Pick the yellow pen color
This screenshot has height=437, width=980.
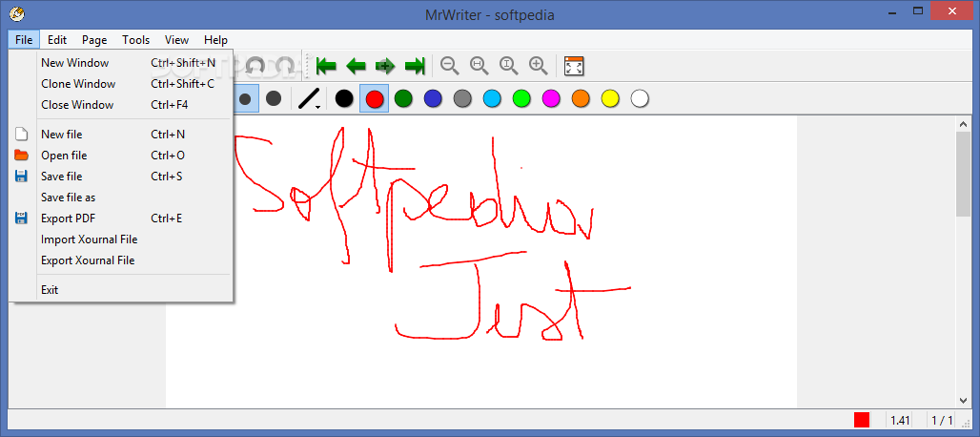coord(610,99)
